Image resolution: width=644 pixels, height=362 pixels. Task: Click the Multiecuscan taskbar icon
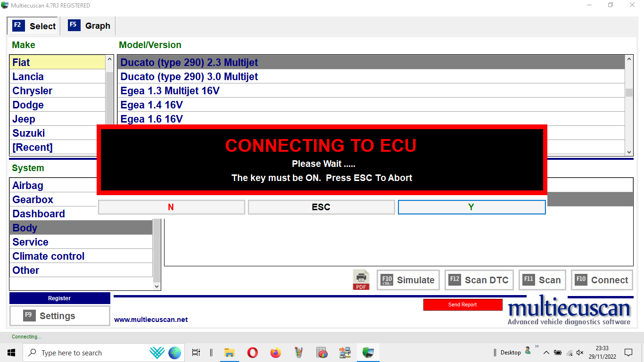[x=368, y=353]
